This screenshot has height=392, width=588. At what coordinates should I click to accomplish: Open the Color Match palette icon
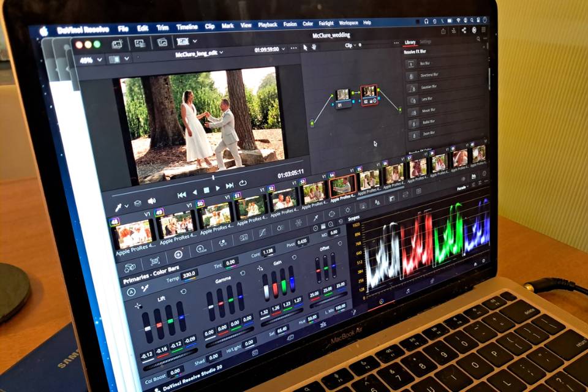pyautogui.click(x=154, y=261)
